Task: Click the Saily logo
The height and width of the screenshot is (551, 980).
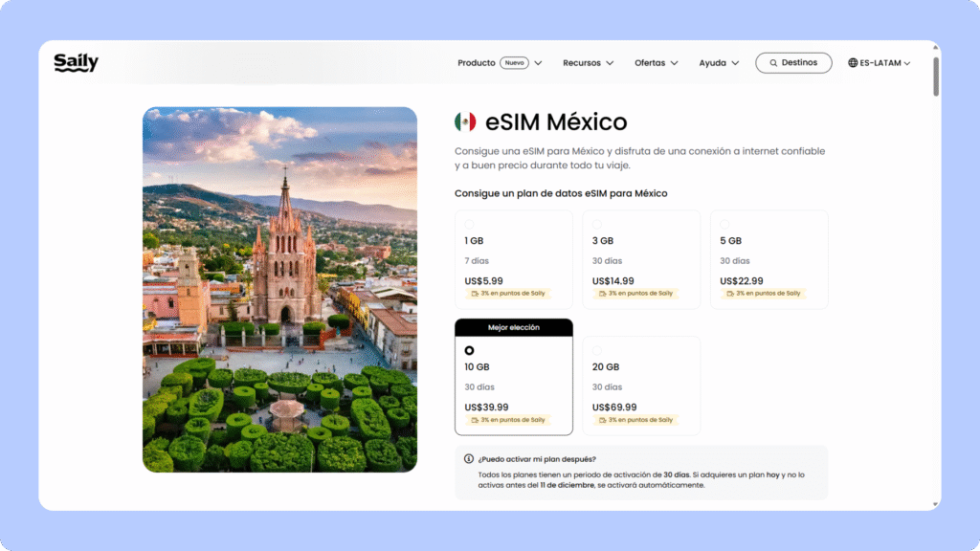Action: click(x=76, y=63)
